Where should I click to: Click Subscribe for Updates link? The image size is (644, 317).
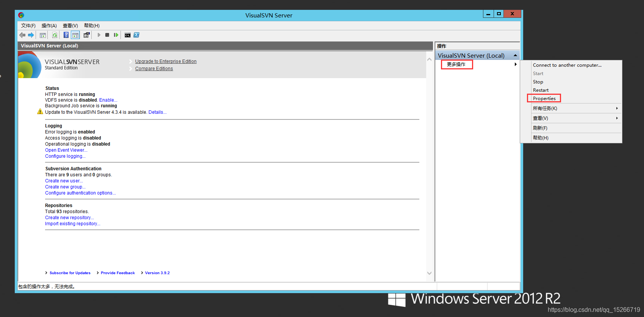(70, 273)
